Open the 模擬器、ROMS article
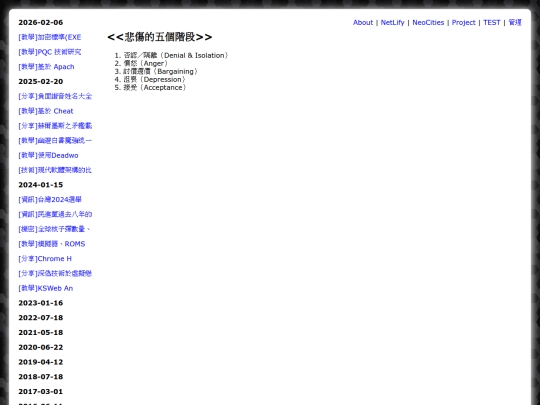 [x=52, y=244]
